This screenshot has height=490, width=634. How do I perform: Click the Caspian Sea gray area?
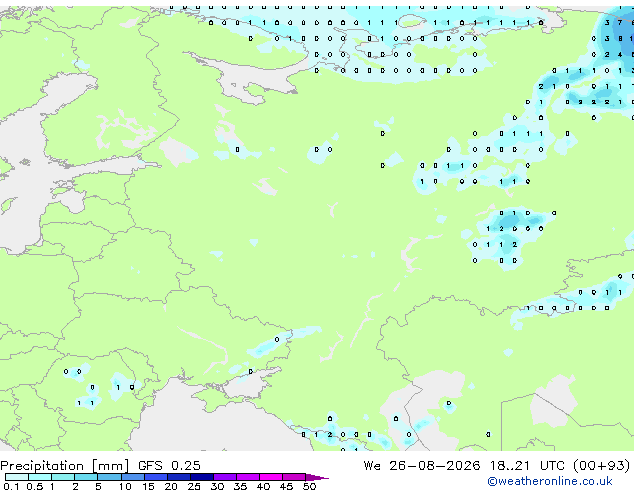(x=429, y=404)
